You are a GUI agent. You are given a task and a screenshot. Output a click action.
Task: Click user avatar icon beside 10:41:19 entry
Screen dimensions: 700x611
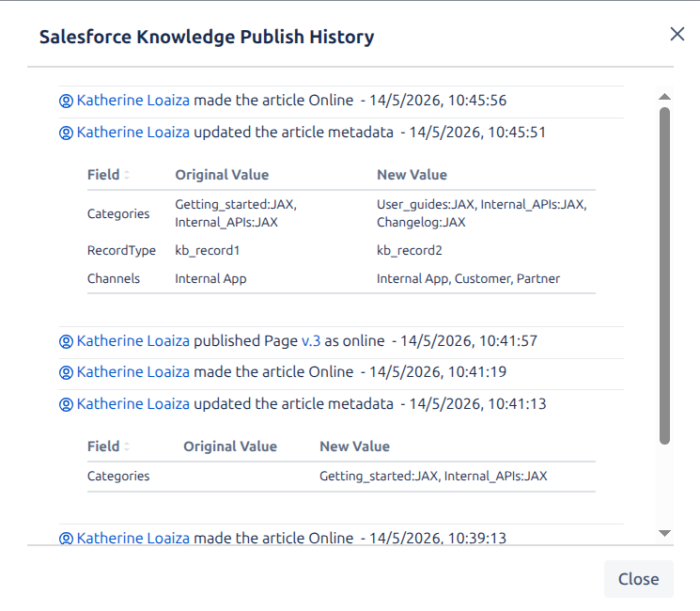(66, 372)
